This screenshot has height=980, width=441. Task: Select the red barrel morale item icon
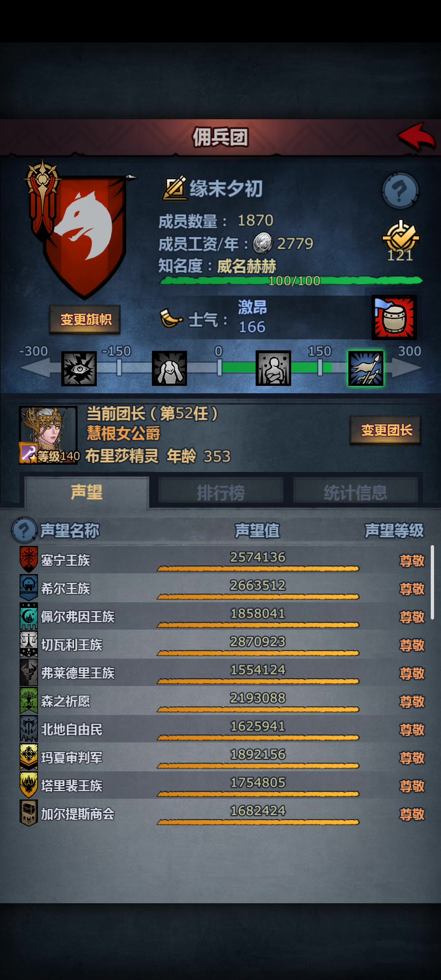tap(394, 318)
